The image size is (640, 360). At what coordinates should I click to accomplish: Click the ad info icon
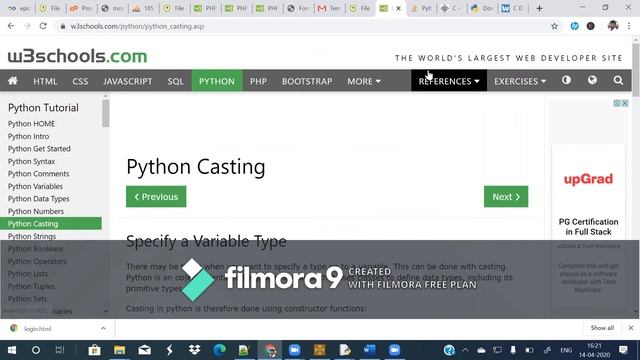point(617,103)
